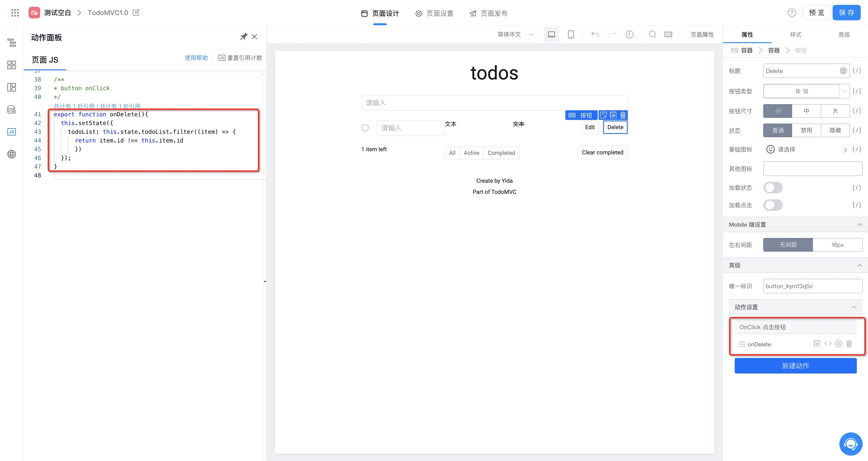The width and height of the screenshot is (868, 461).
Task: Switch canvas to mobile device view
Action: click(x=570, y=34)
